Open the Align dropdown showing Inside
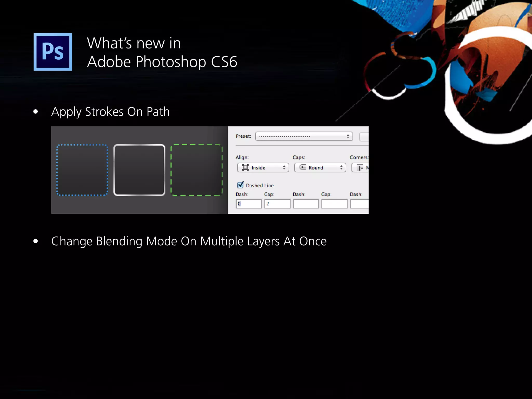The width and height of the screenshot is (532, 399). [263, 168]
